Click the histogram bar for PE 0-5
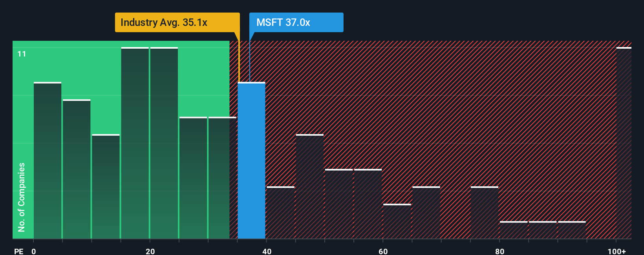The height and width of the screenshot is (255, 644). (48, 160)
